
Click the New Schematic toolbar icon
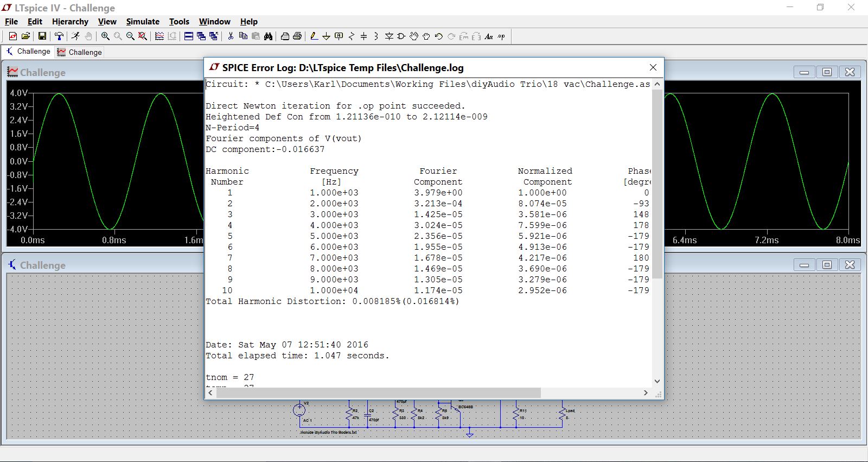point(12,36)
